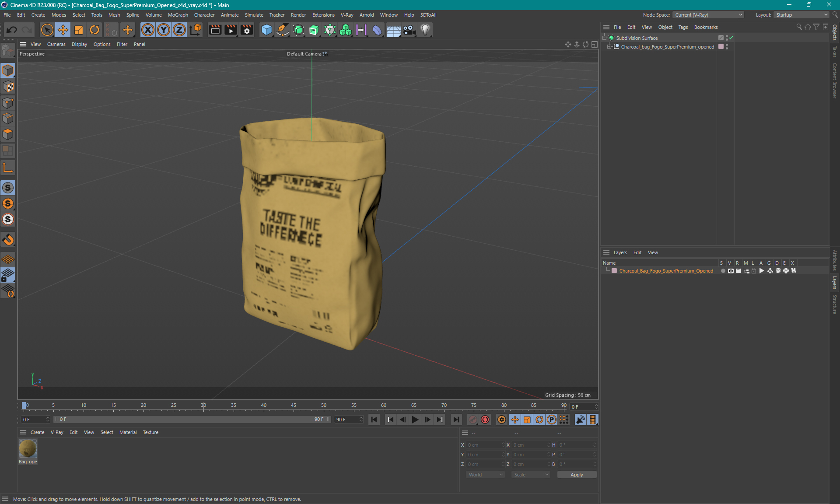Click the Charcoal_Bag layer color swatch

614,271
